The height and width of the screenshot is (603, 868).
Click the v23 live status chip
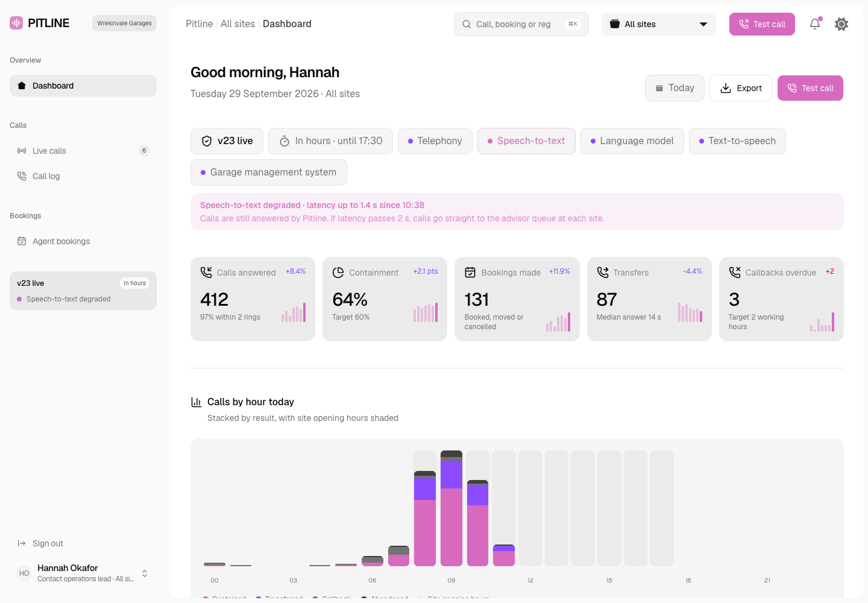[x=227, y=141]
